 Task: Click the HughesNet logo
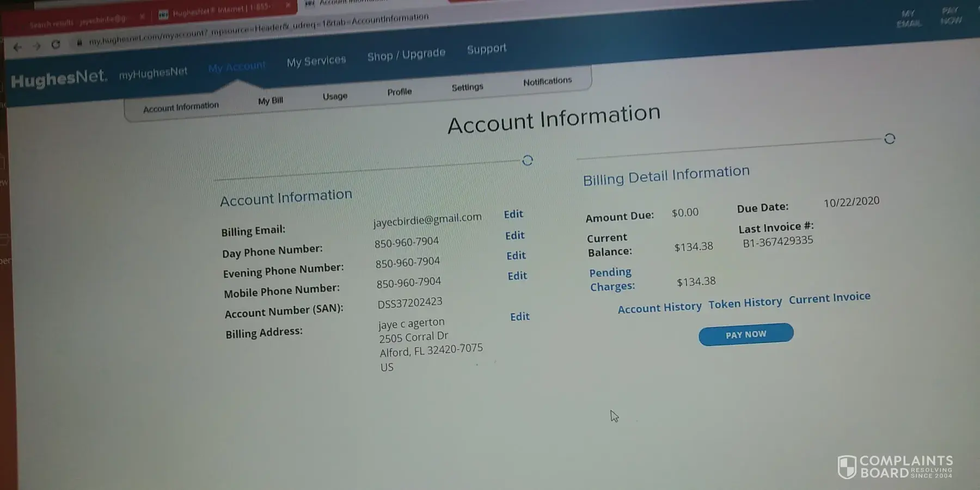58,79
